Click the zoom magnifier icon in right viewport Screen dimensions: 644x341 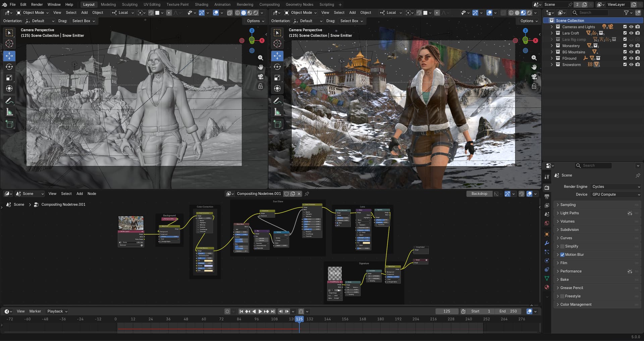(x=534, y=58)
